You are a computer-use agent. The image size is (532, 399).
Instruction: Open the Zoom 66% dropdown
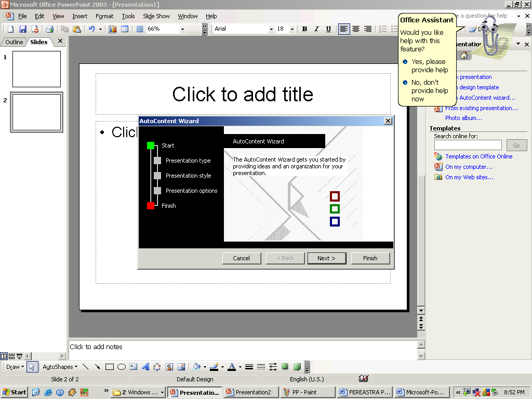(x=182, y=29)
